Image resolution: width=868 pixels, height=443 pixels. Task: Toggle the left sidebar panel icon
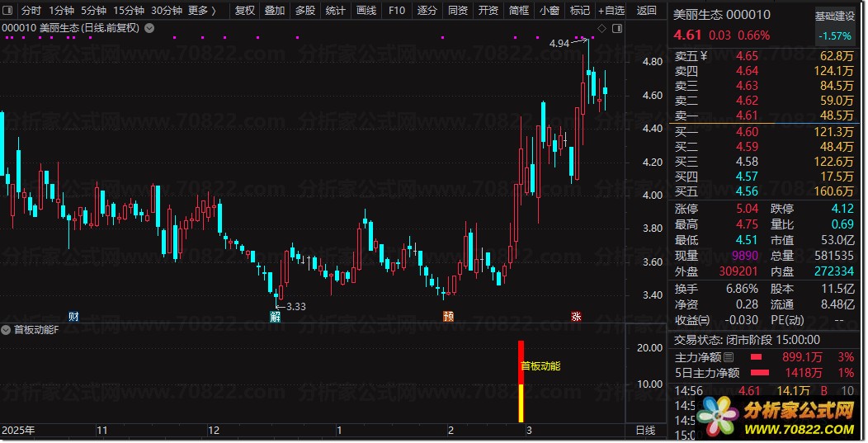(x=8, y=11)
